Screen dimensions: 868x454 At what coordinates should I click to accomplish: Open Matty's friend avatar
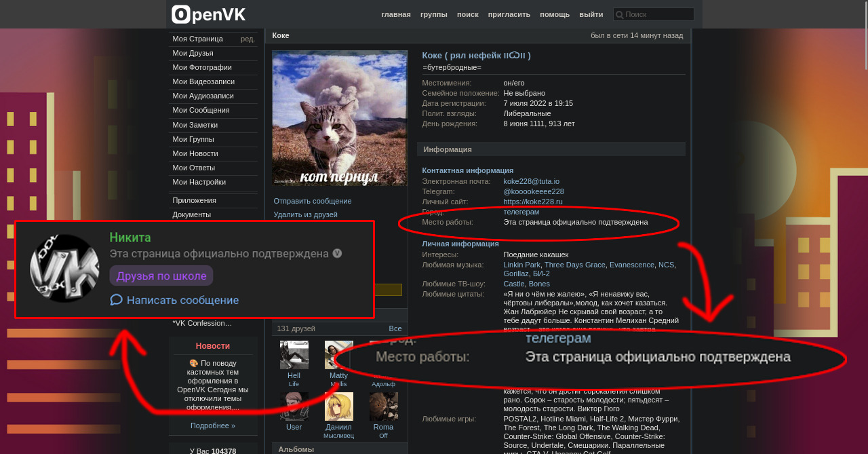tap(338, 355)
